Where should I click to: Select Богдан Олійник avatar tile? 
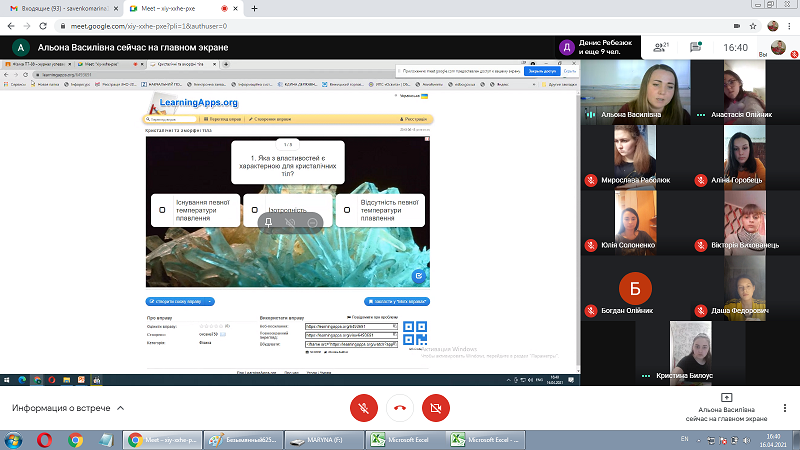pyautogui.click(x=636, y=288)
